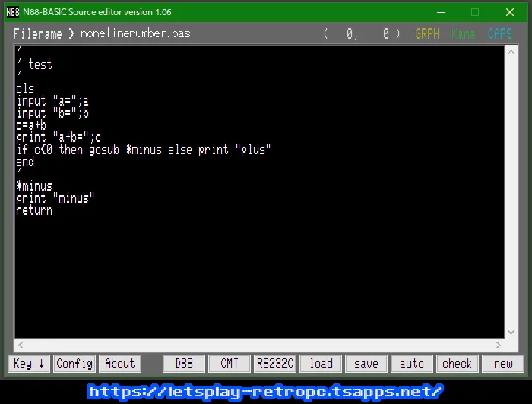Toggle the CAPS lock indicator

point(500,34)
